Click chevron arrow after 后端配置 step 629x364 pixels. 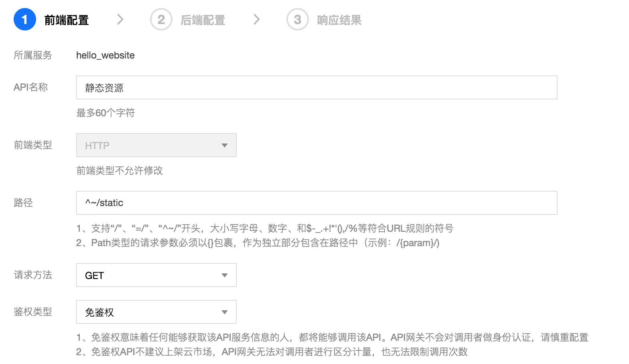click(x=257, y=19)
